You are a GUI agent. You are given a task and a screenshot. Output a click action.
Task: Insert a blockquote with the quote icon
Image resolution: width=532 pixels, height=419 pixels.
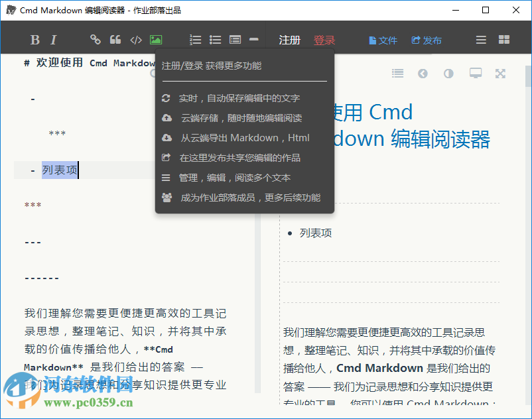pyautogui.click(x=115, y=39)
